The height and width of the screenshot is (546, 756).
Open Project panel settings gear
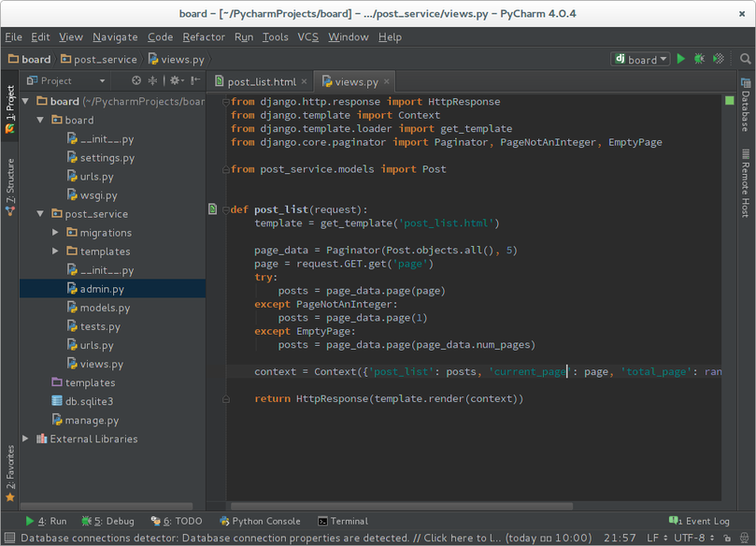click(x=177, y=80)
